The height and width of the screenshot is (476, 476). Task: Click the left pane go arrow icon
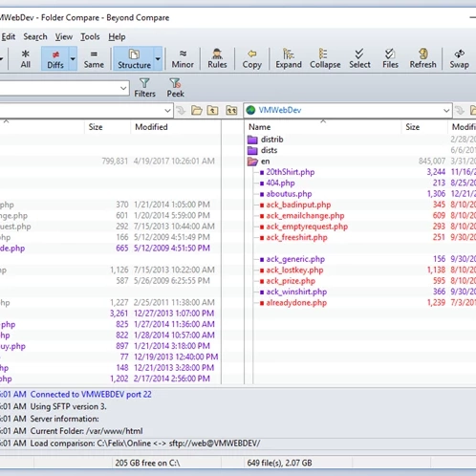181,111
